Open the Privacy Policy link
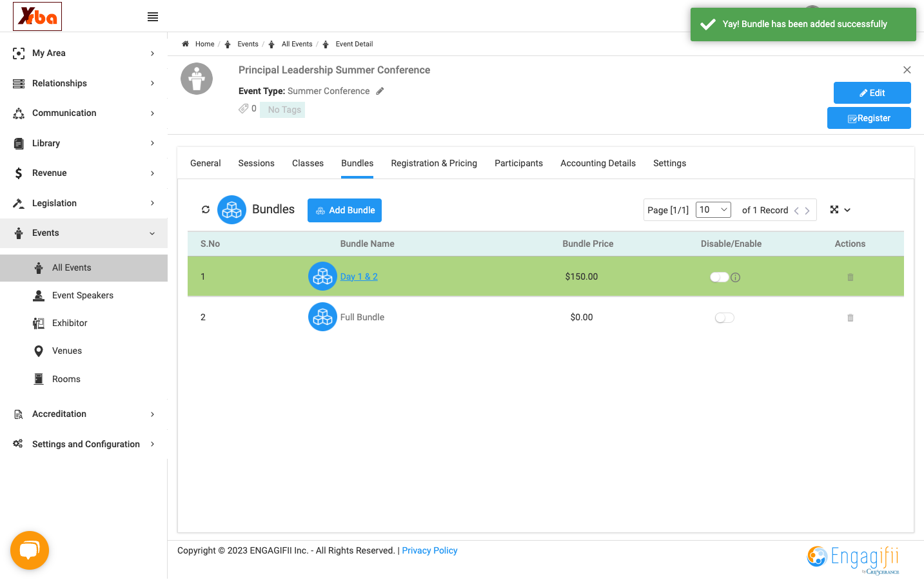 pos(429,550)
